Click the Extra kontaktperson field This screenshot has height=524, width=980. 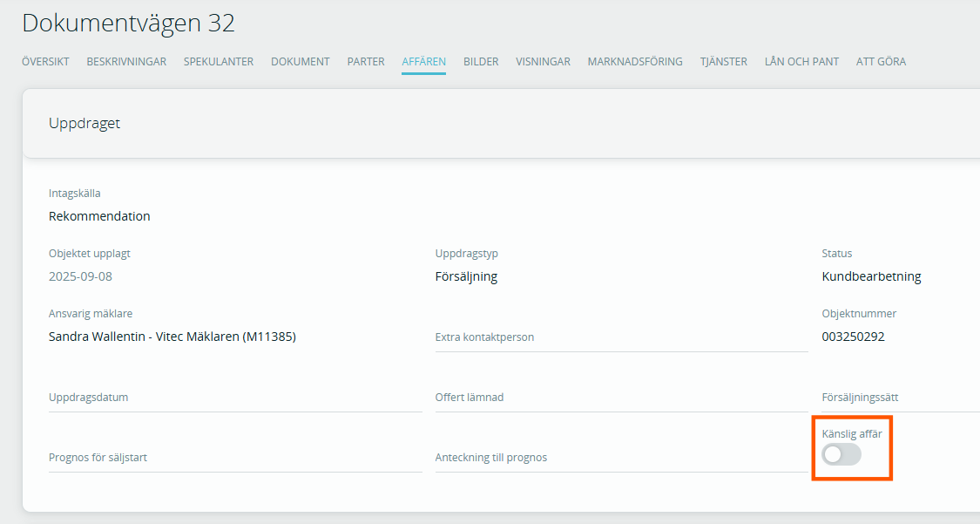coord(621,337)
